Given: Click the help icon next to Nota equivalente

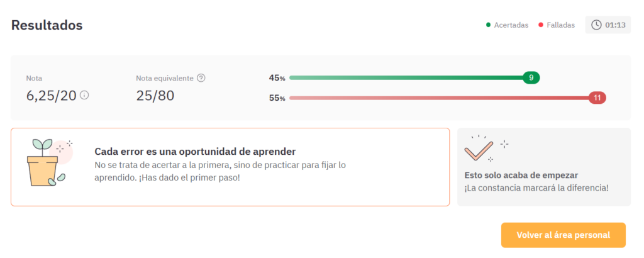Looking at the screenshot, I should click(201, 78).
